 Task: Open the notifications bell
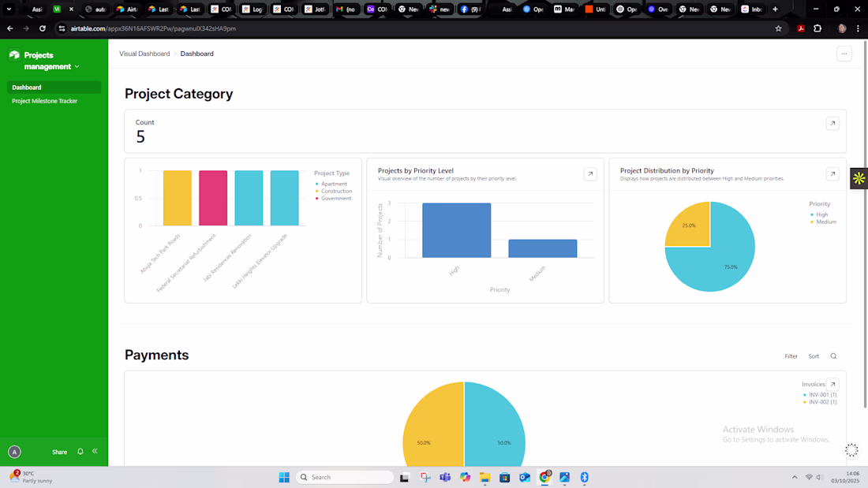click(80, 452)
